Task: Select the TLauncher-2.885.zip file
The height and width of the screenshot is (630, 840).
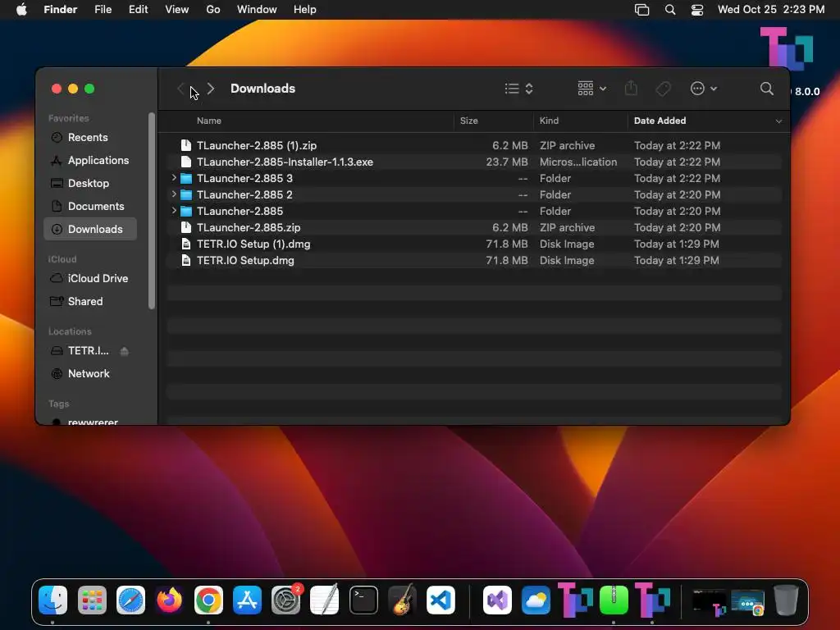Action: [474, 228]
